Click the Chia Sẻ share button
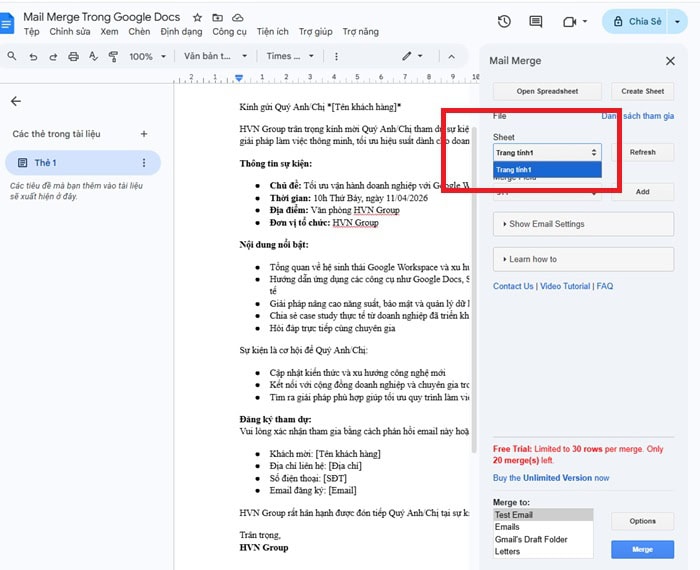 point(637,21)
